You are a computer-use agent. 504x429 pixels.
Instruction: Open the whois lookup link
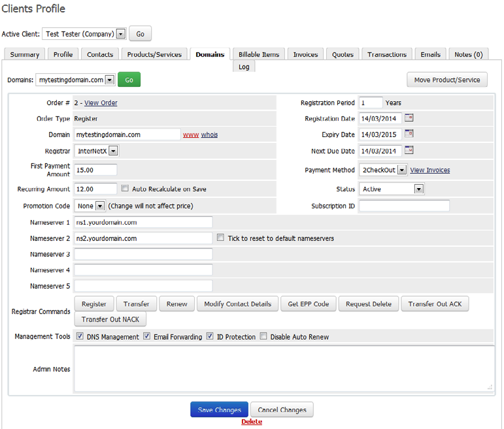[209, 135]
